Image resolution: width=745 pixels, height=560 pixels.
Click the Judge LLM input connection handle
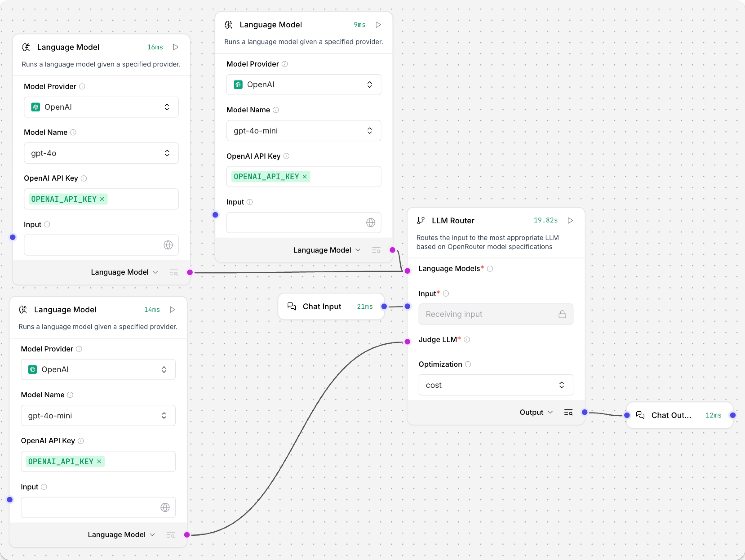(408, 342)
